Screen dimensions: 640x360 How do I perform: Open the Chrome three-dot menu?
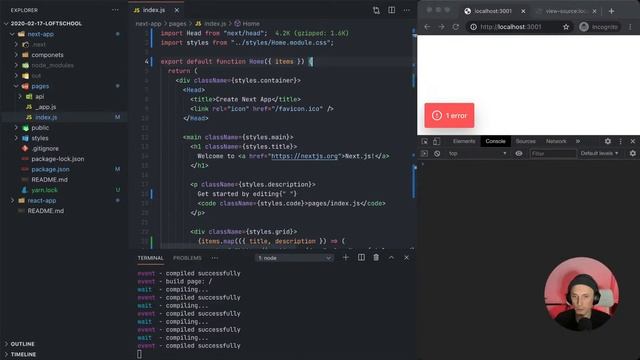pyautogui.click(x=630, y=27)
